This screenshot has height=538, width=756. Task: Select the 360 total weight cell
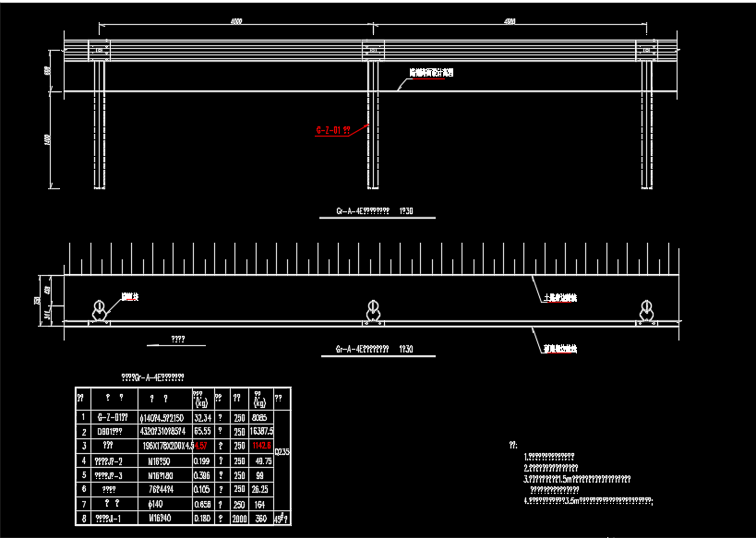pyautogui.click(x=261, y=519)
